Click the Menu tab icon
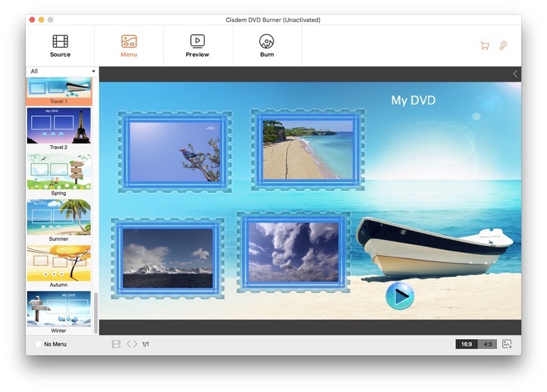The image size is (547, 392). point(129,41)
